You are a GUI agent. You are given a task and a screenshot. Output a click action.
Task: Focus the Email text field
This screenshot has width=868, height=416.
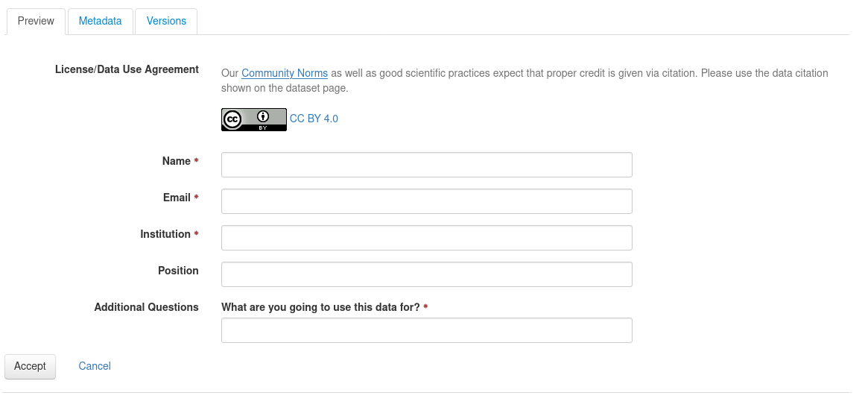(427, 201)
